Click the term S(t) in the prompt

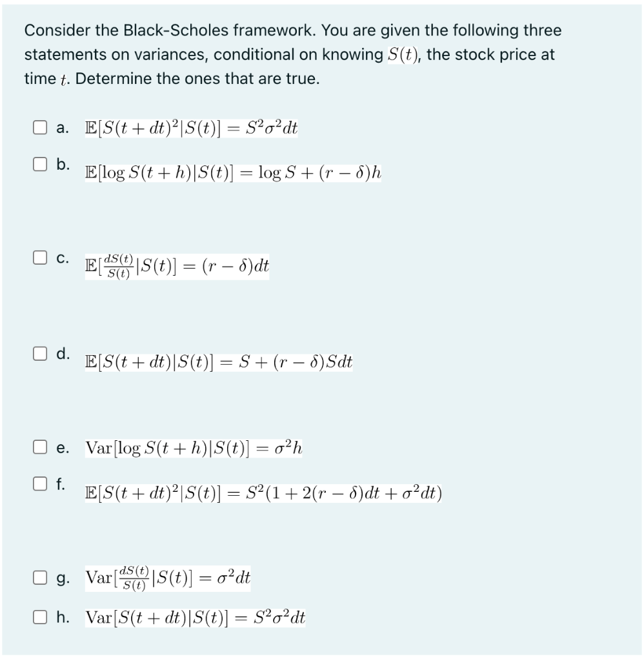[x=403, y=54]
